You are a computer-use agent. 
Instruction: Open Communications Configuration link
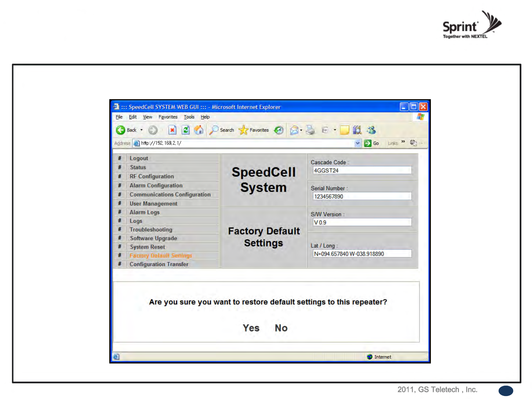[x=170, y=194]
